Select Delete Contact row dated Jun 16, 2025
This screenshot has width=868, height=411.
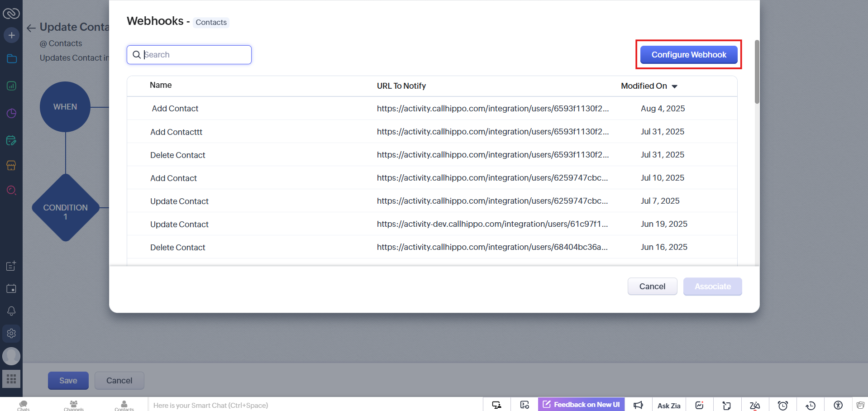pos(432,247)
